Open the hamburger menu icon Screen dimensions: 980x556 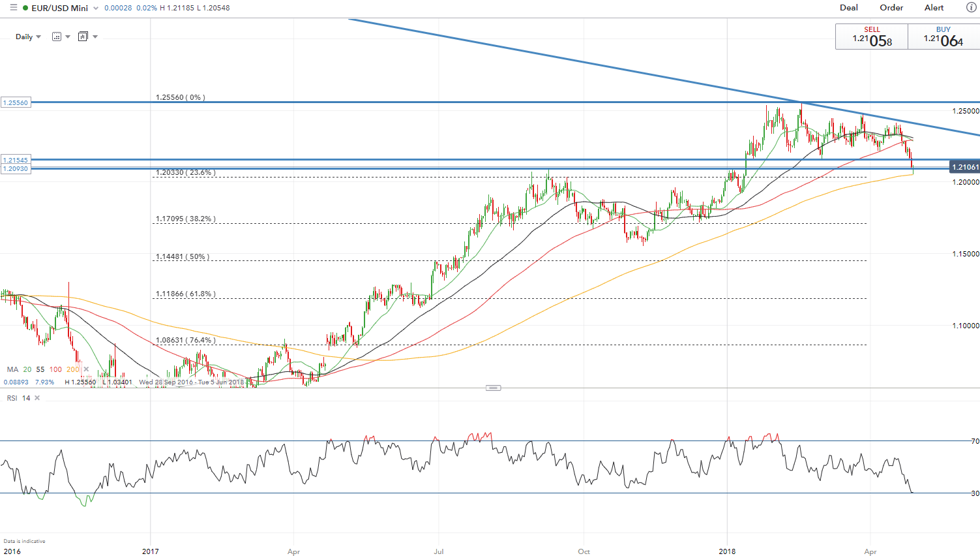click(13, 8)
